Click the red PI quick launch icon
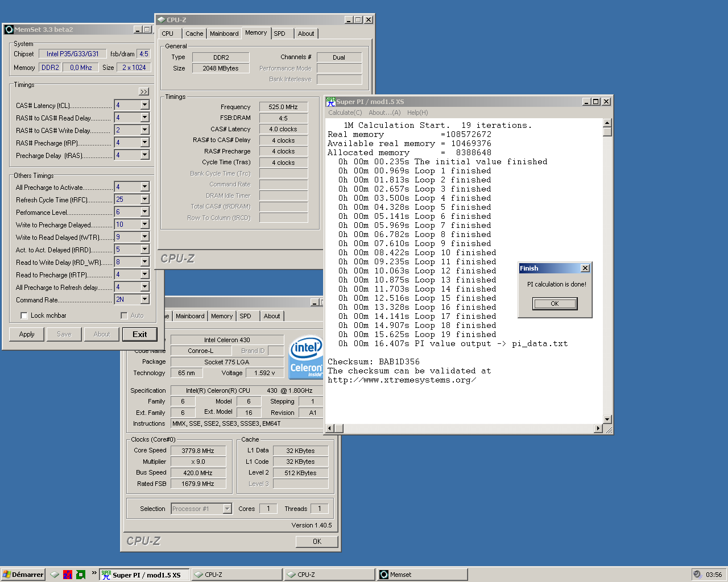This screenshot has height=582, width=728. click(x=68, y=575)
